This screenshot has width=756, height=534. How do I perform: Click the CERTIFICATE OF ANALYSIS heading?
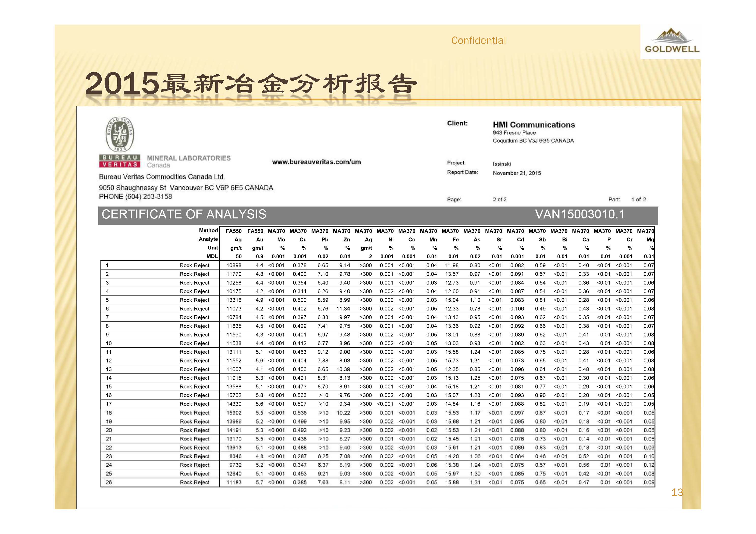pos(184,214)
